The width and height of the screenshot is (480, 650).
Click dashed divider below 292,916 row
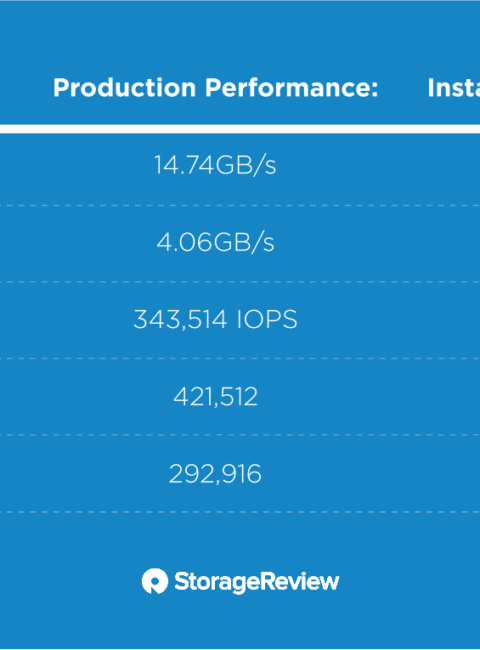pos(240,512)
